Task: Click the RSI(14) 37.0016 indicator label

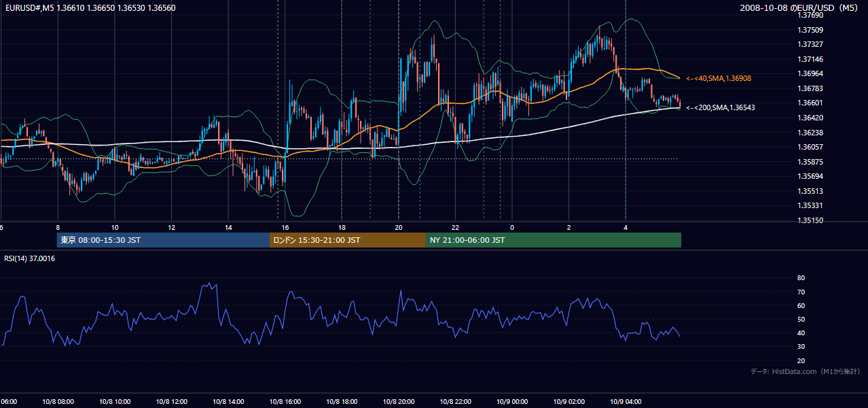Action: coord(30,258)
